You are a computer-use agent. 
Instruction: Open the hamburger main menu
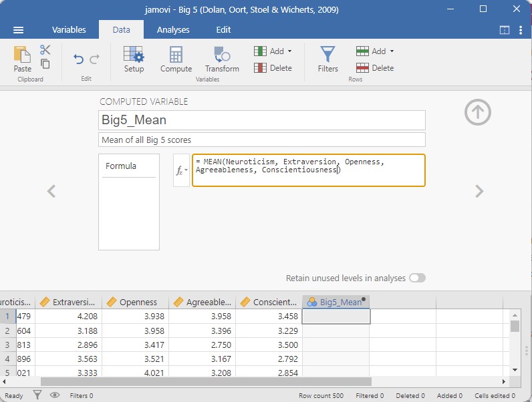(18, 30)
